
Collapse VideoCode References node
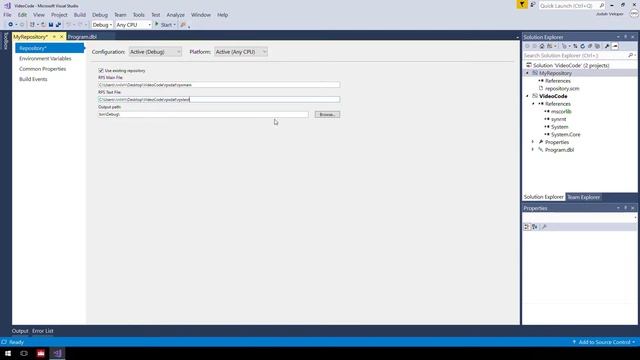click(x=533, y=104)
